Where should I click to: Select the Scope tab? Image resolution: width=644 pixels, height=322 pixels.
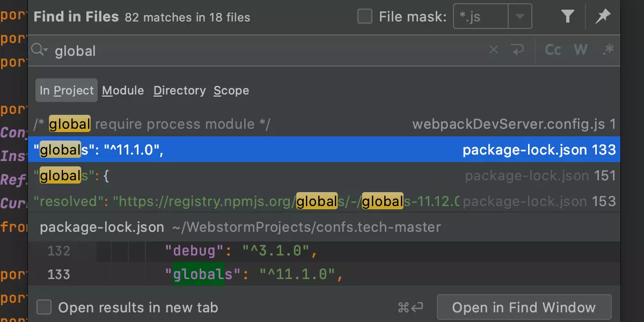click(231, 90)
